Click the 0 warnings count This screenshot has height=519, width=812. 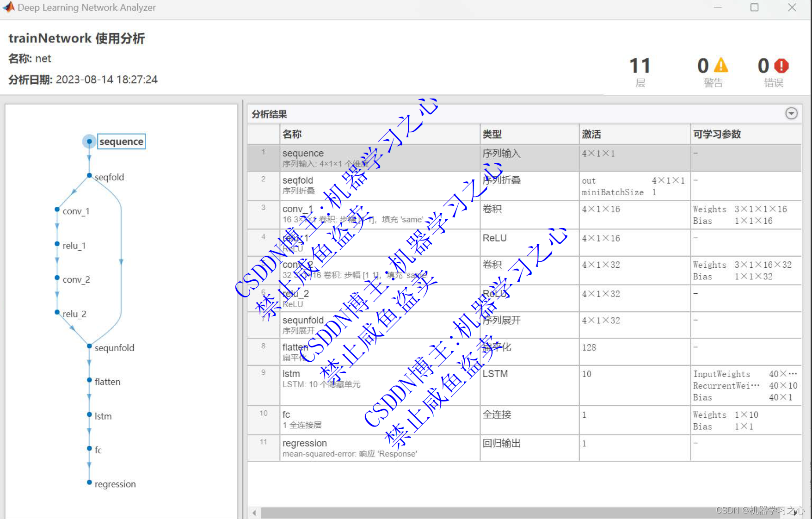pos(703,66)
